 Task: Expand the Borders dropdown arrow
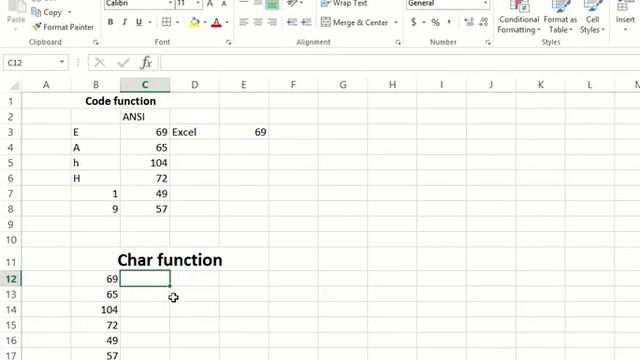pos(178,22)
